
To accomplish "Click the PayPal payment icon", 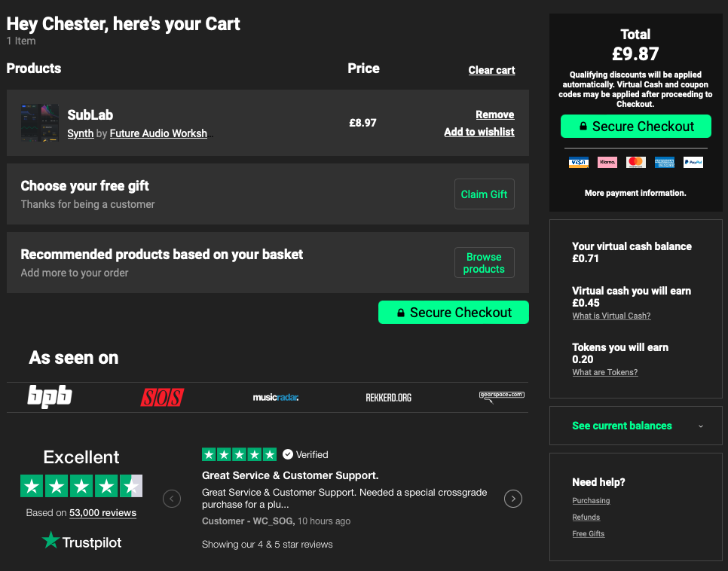I will tap(693, 162).
